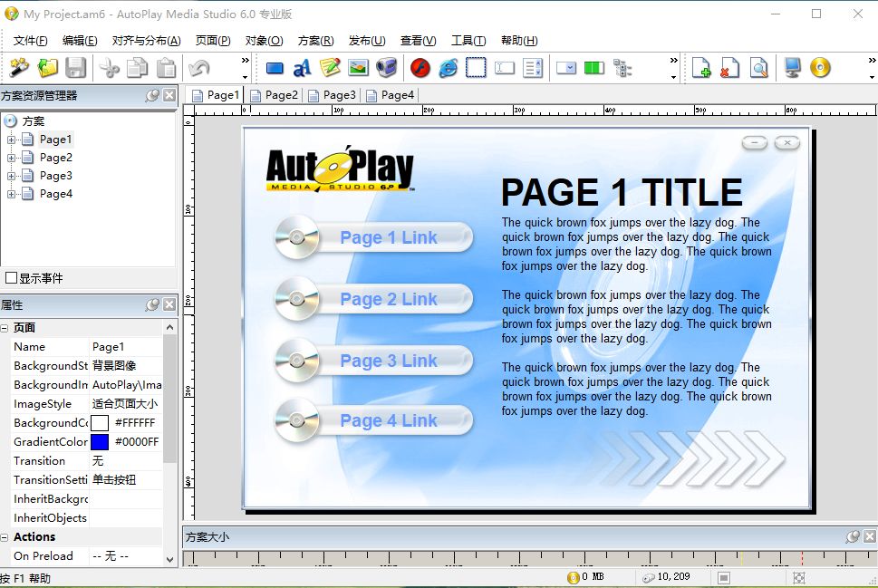878x588 pixels.
Task: Click the Save floppy disk icon
Action: [x=75, y=68]
